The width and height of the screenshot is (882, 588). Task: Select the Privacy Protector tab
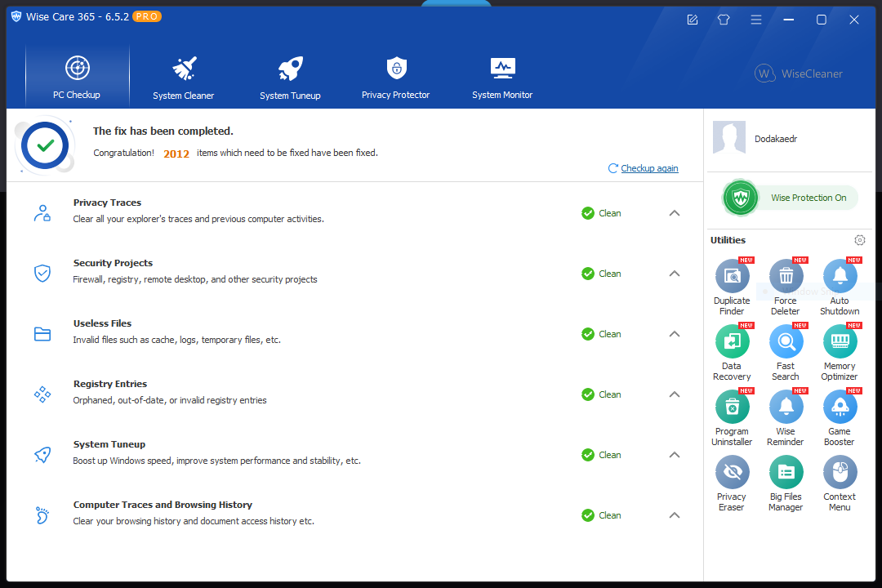[396, 77]
